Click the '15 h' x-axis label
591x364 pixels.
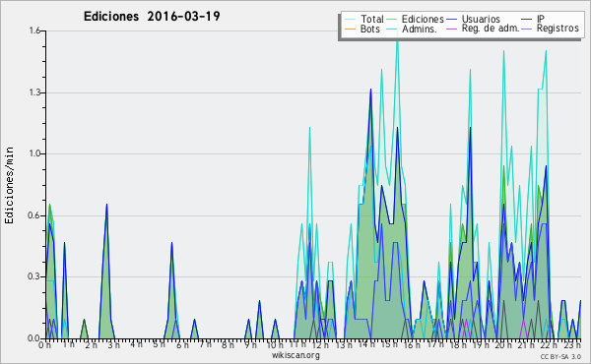[x=389, y=344]
